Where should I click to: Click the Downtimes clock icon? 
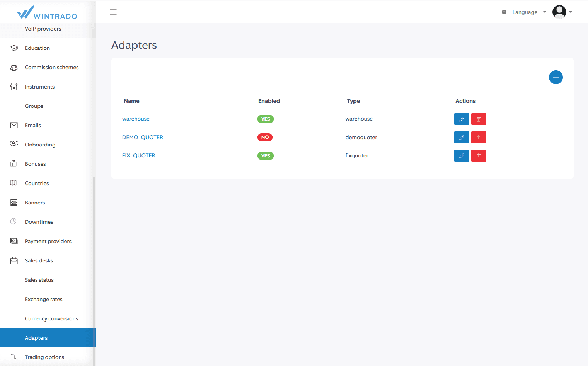point(13,221)
